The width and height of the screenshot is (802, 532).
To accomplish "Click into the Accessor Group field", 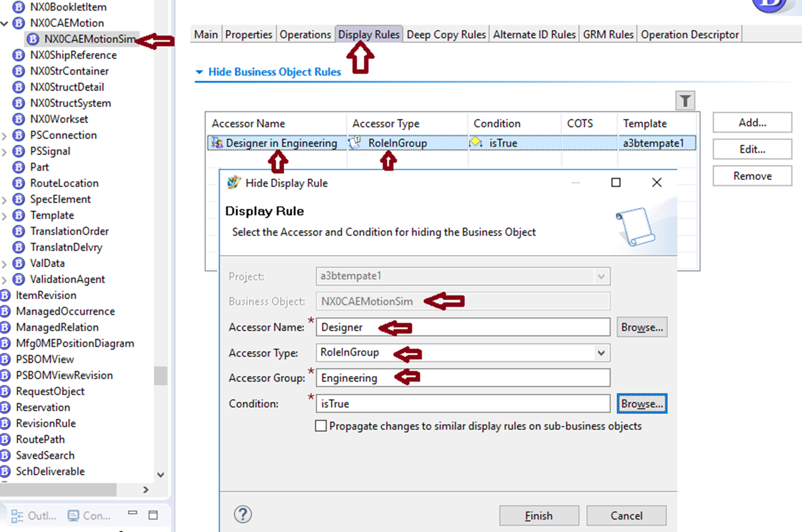I will 463,378.
